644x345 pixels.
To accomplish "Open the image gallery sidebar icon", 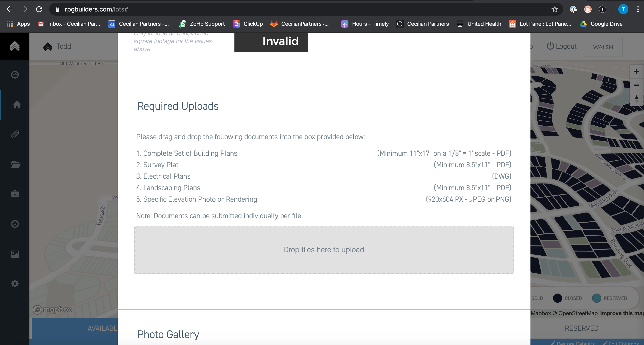I will click(15, 254).
